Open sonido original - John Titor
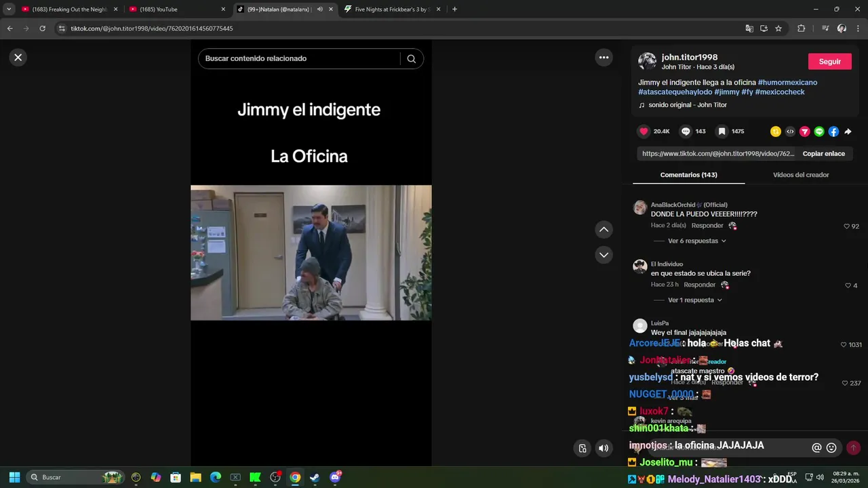868x488 pixels. pyautogui.click(x=687, y=105)
